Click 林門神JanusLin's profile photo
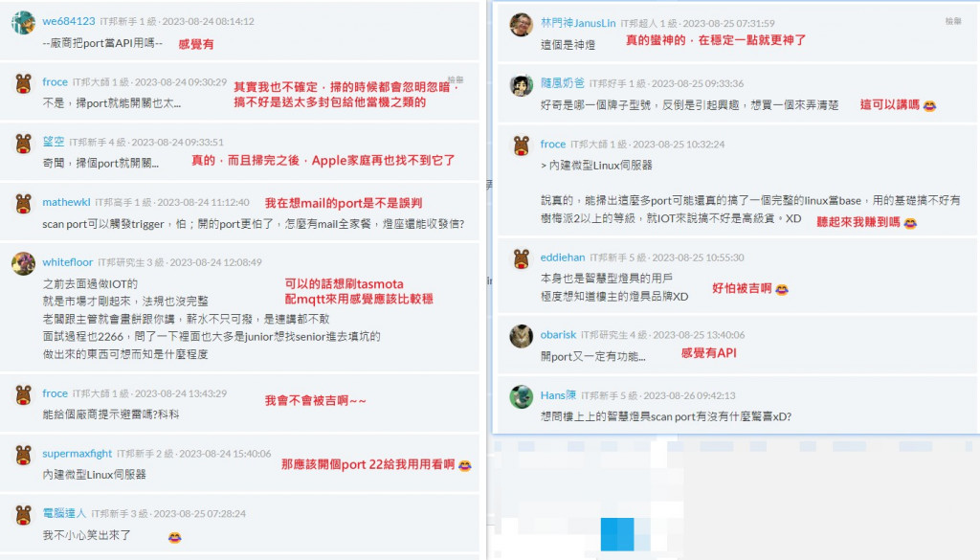The height and width of the screenshot is (560, 980). coord(522,25)
